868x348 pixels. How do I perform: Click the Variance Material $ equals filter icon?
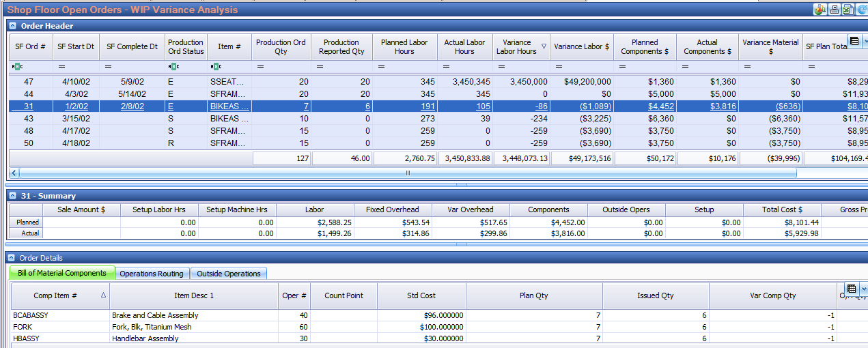748,66
